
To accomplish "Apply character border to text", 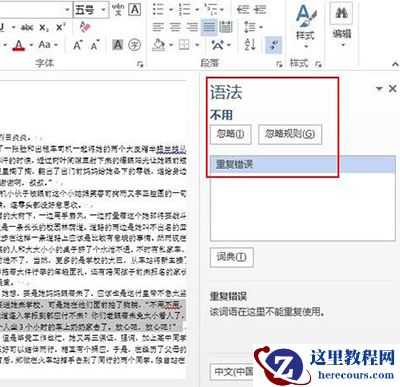I will (135, 9).
